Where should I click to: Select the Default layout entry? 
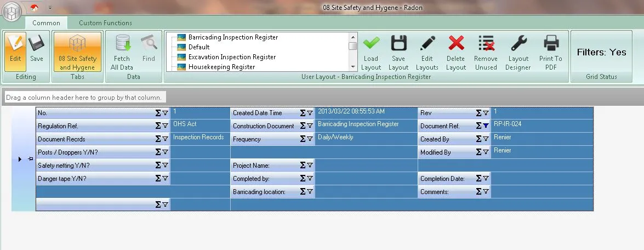199,47
